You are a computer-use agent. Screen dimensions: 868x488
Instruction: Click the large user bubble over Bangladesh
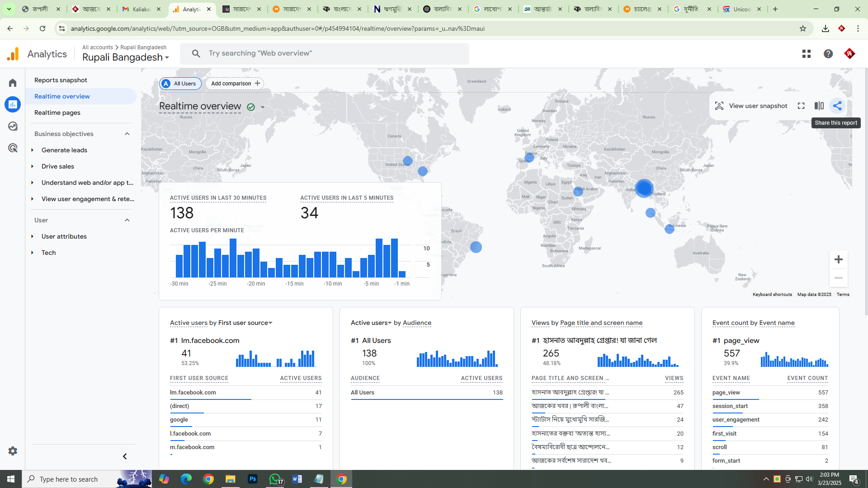coord(644,188)
